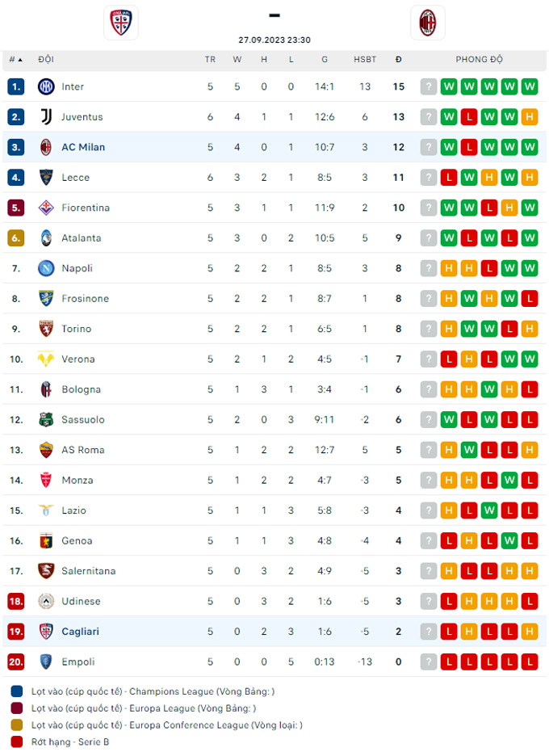Sort standings by the HSBT column header
549x756 pixels.
point(365,59)
